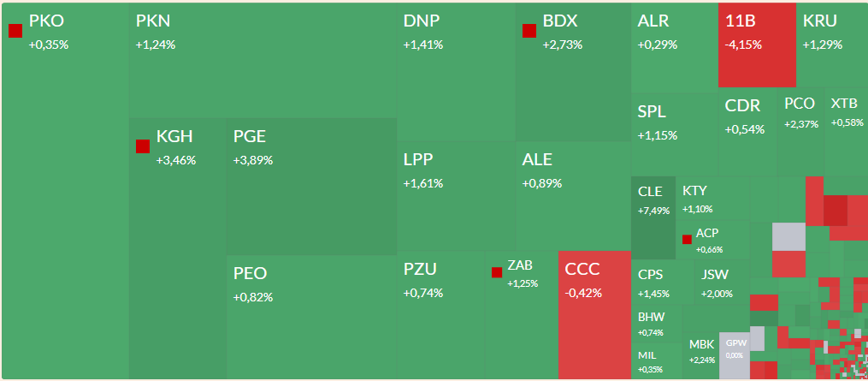Click the PZU tile showing +0,74%
The image size is (868, 381).
click(x=441, y=315)
